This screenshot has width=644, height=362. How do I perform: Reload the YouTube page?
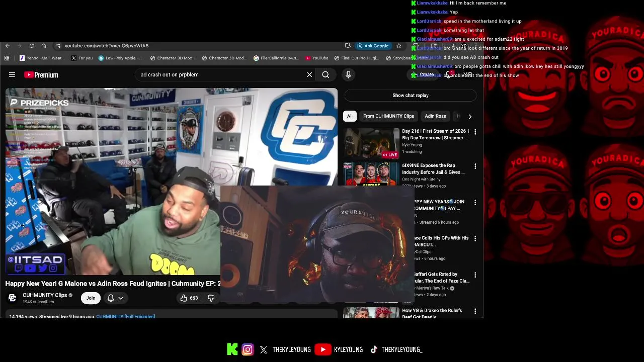(x=32, y=46)
